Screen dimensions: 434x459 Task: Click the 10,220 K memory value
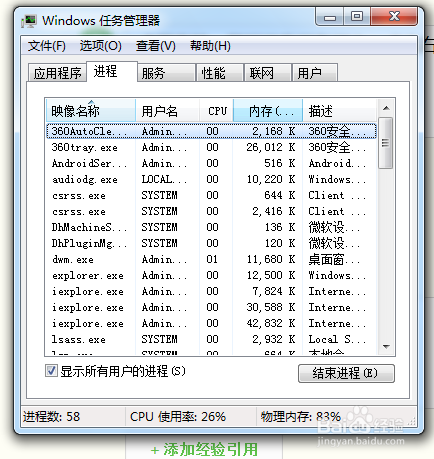271,179
